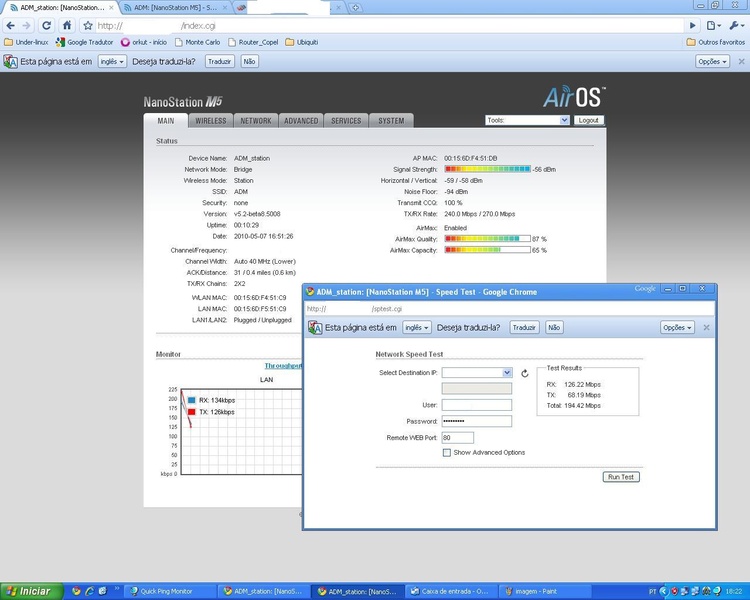
Task: Open the Monte Carlo bookmark
Action: coord(197,42)
